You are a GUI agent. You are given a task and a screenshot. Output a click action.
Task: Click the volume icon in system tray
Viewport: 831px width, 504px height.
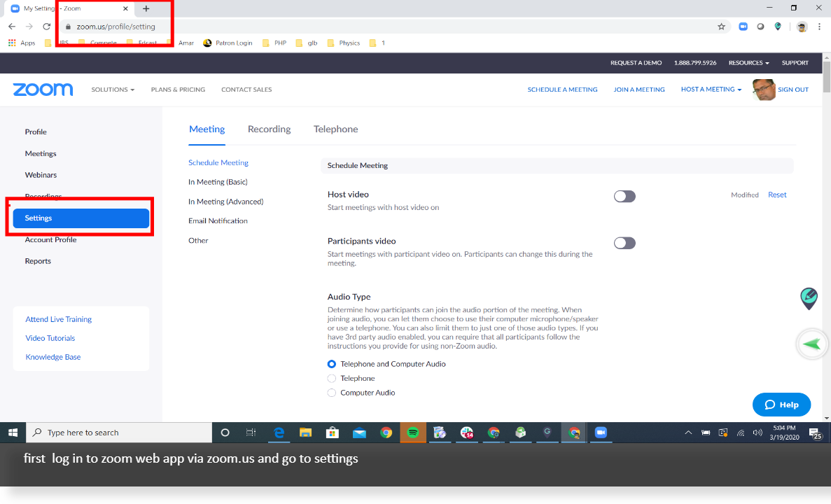pyautogui.click(x=758, y=433)
